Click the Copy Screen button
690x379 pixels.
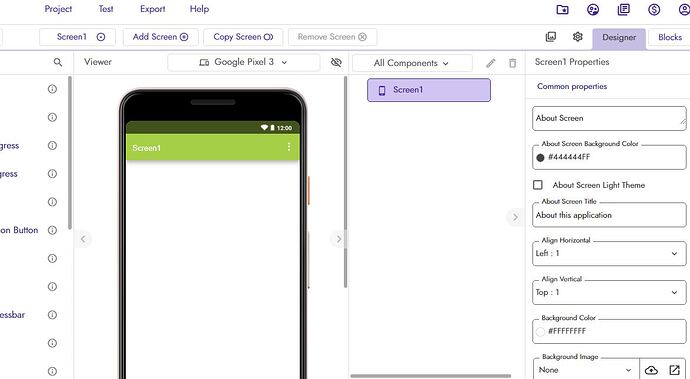click(x=243, y=37)
